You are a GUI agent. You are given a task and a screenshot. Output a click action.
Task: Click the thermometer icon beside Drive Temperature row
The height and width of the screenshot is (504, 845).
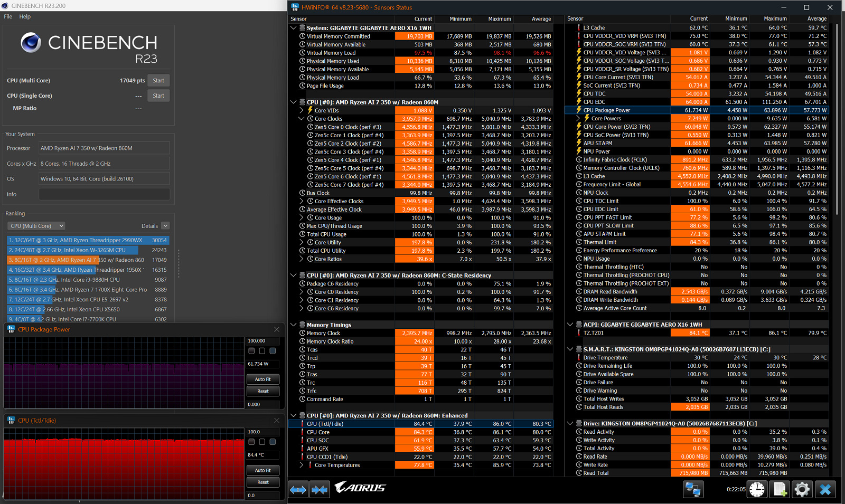tap(578, 358)
